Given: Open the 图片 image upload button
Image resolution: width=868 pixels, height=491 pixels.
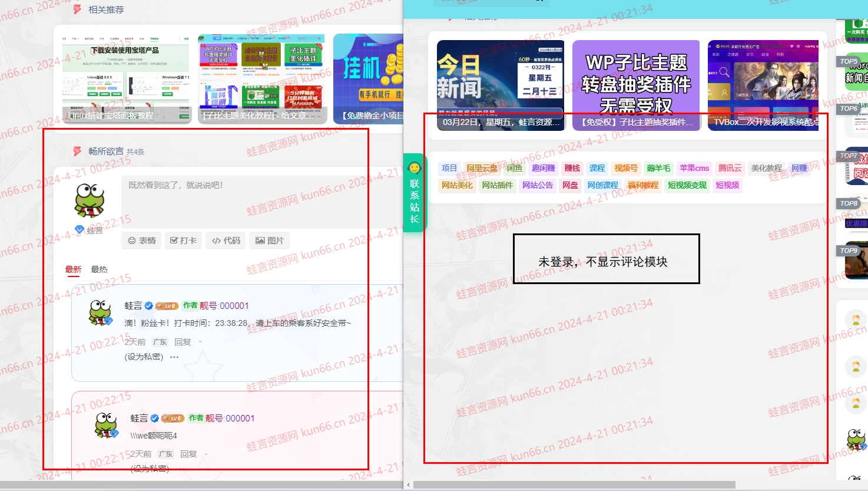Looking at the screenshot, I should click(x=269, y=240).
